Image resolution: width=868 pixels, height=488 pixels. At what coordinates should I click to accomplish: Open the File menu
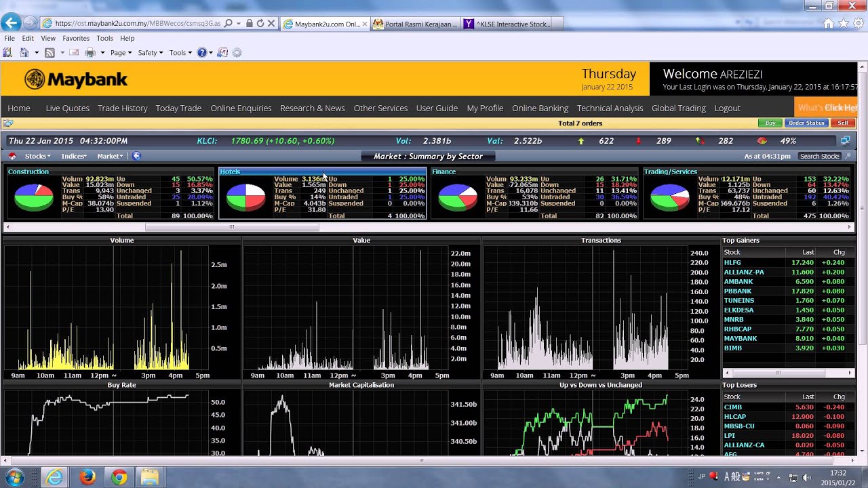[x=9, y=39]
